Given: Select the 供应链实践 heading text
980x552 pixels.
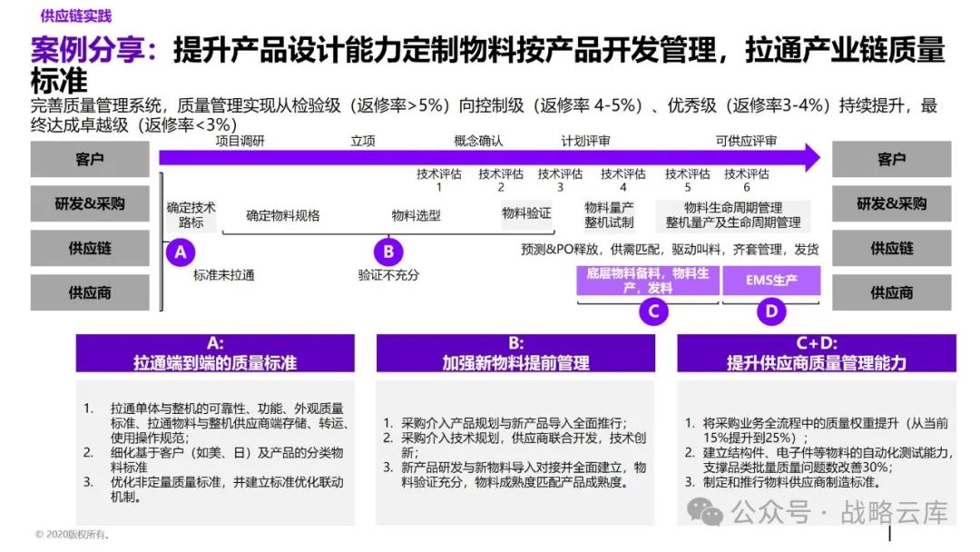Looking at the screenshot, I should pyautogui.click(x=75, y=15).
